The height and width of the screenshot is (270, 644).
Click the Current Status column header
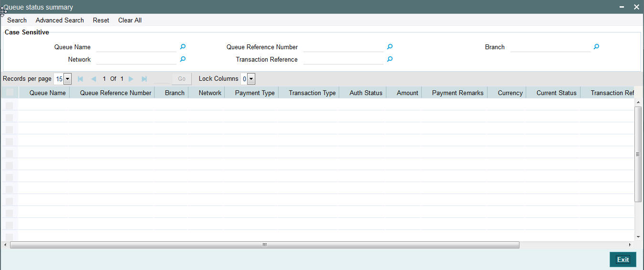[x=556, y=93]
